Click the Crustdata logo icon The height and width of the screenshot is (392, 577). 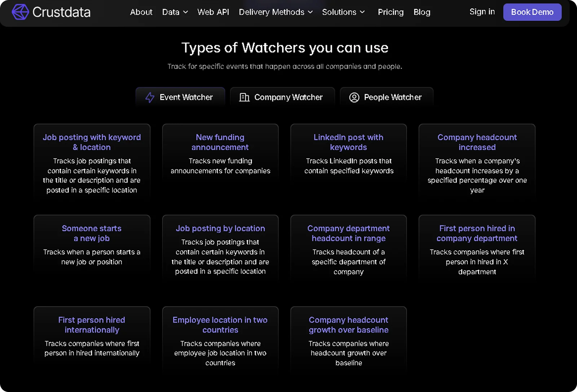click(x=21, y=12)
